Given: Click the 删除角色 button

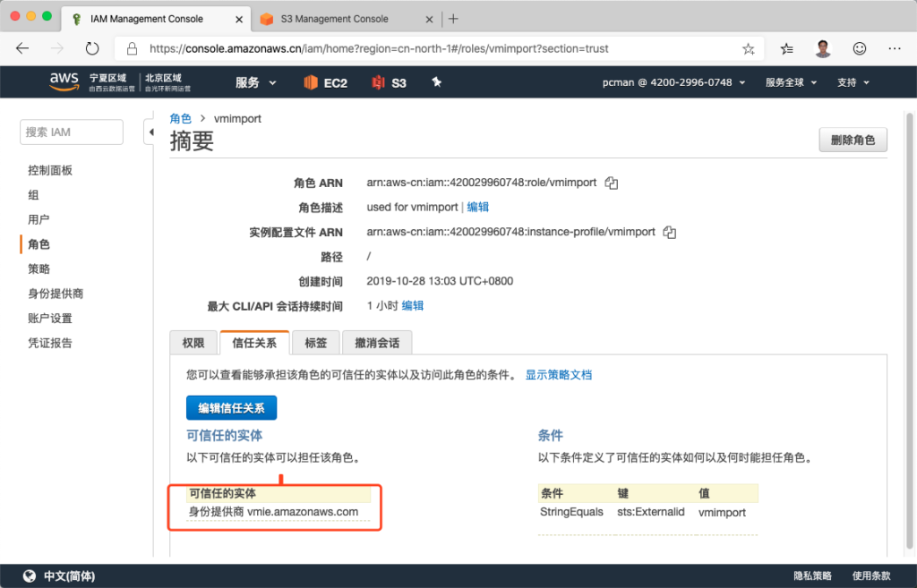Looking at the screenshot, I should tap(853, 141).
